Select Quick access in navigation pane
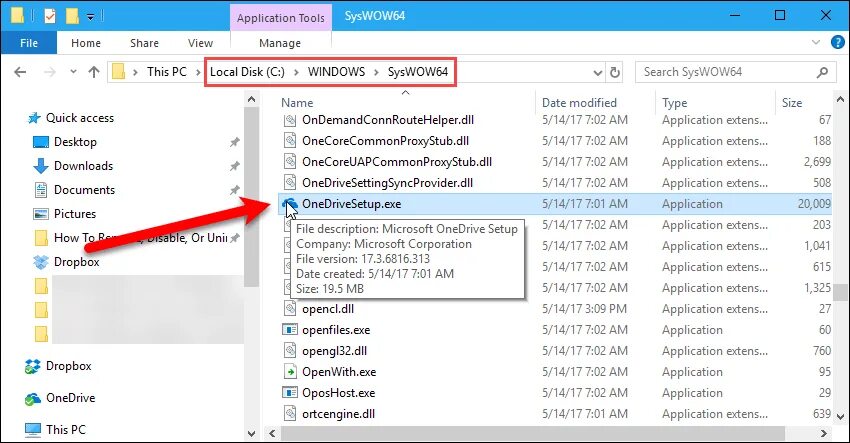 (x=79, y=118)
